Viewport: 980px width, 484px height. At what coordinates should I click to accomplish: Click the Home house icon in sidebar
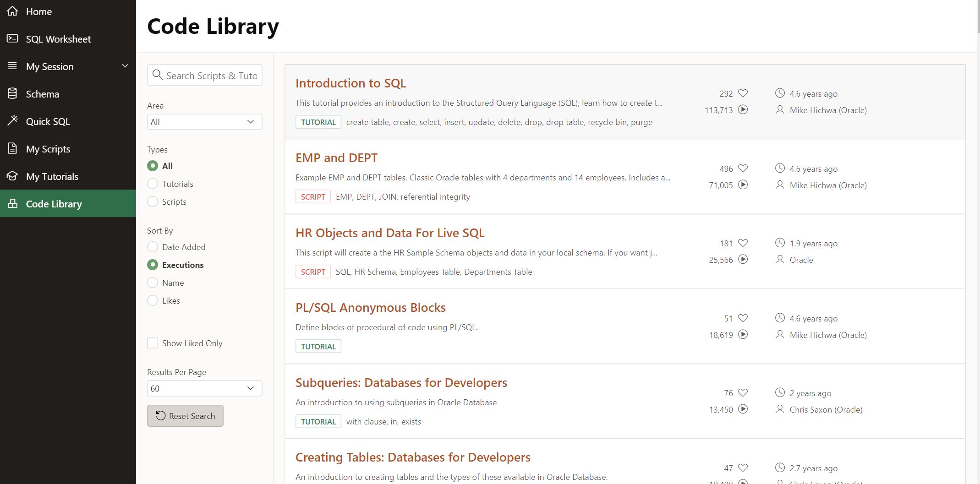click(x=12, y=11)
